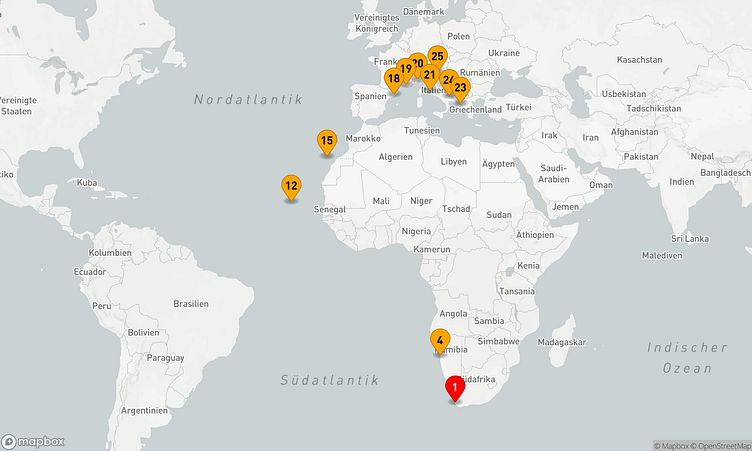Click the Indischer Ozean label
The width and height of the screenshot is (752, 451).
coord(686,358)
